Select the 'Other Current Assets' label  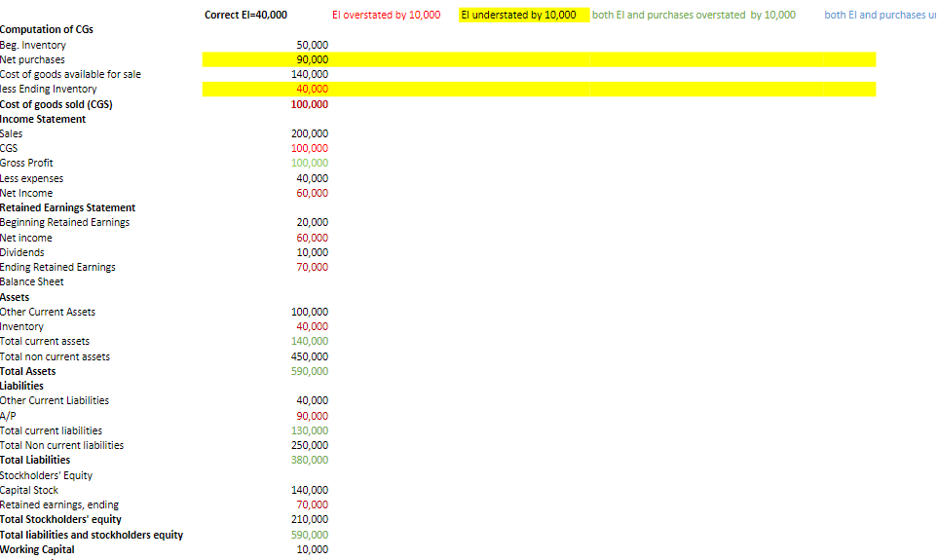click(x=48, y=312)
